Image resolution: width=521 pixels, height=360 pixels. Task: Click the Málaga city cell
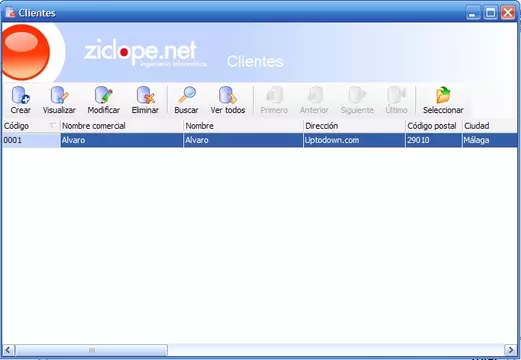[x=490, y=140]
